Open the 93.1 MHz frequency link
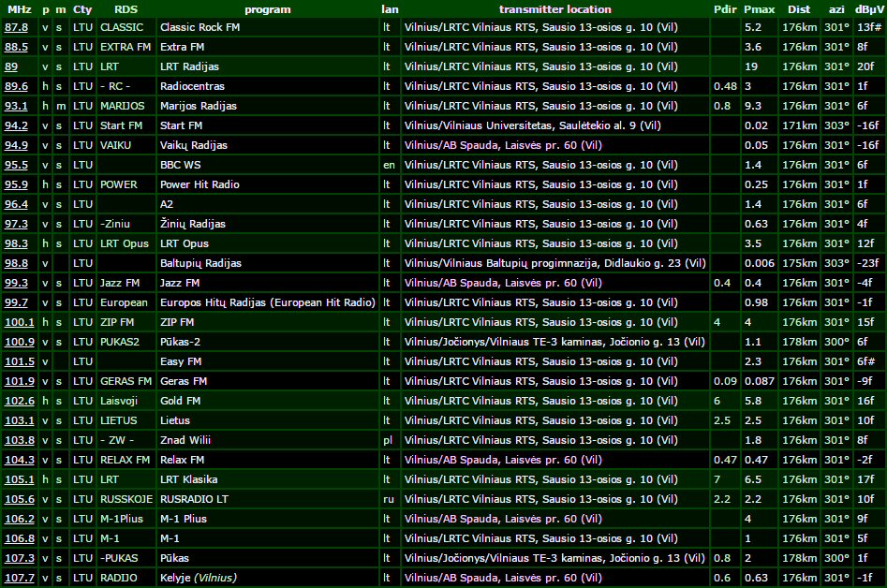The width and height of the screenshot is (887, 588). pyautogui.click(x=16, y=106)
